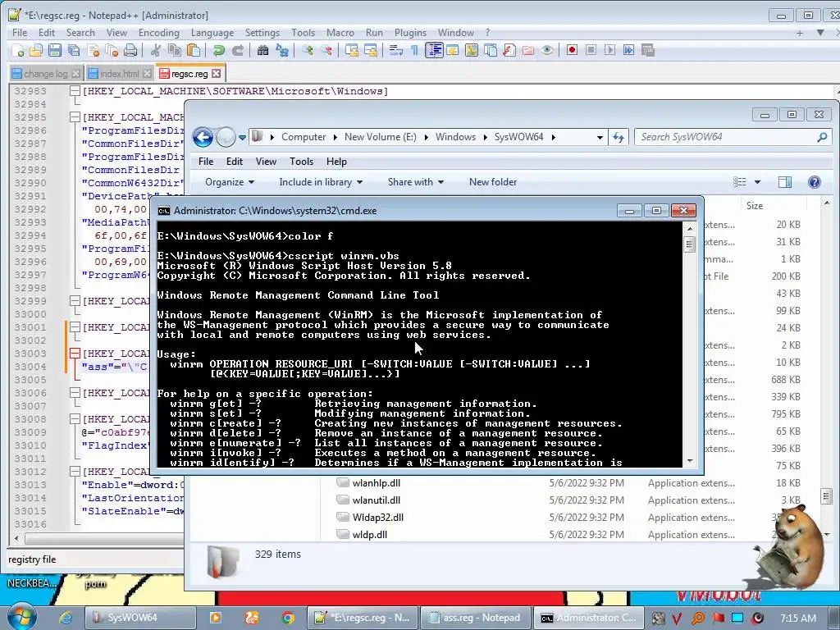Screen dimensions: 840x630
Task: Open the Notepad++ Encoding menu
Action: point(158,33)
